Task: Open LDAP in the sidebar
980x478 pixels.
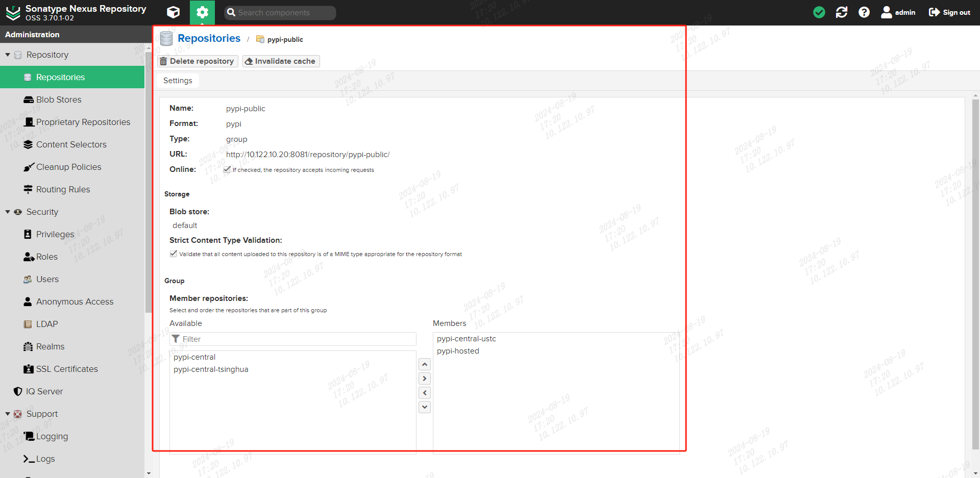Action: click(x=72, y=324)
